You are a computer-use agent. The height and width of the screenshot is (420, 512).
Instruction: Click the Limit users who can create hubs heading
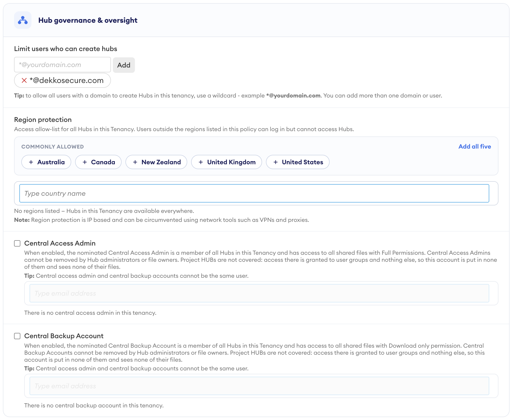click(66, 49)
